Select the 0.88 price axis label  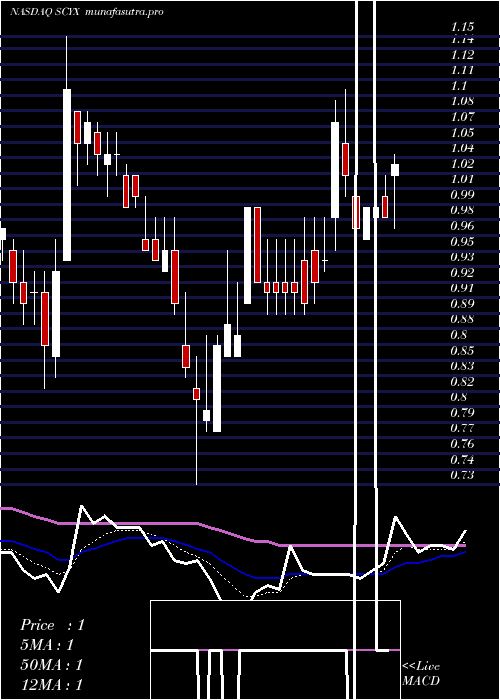click(x=462, y=319)
